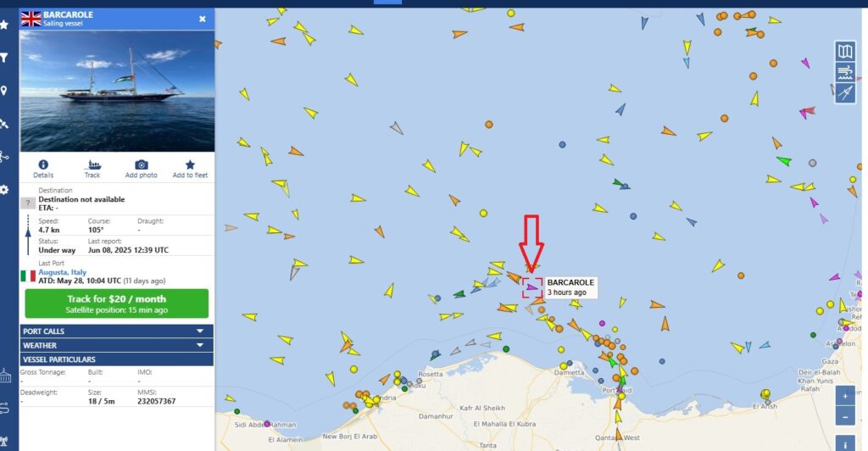This screenshot has width=868, height=451.
Task: Open the filter funnel in the sidebar
Action: [x=4, y=58]
